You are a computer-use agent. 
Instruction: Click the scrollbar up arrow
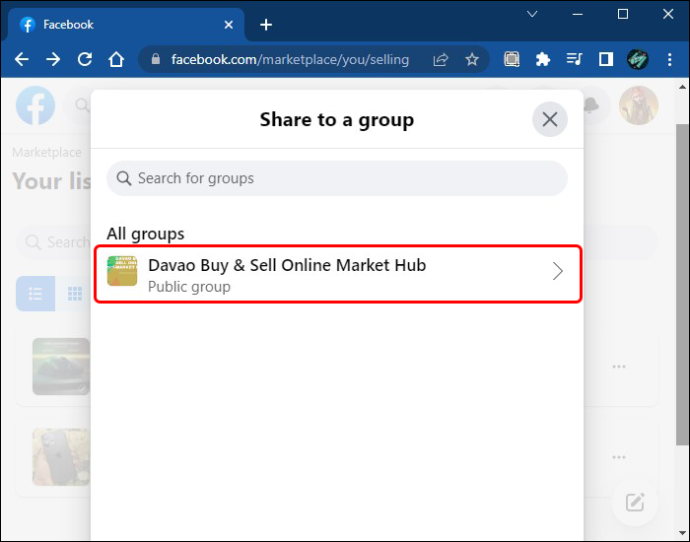682,87
